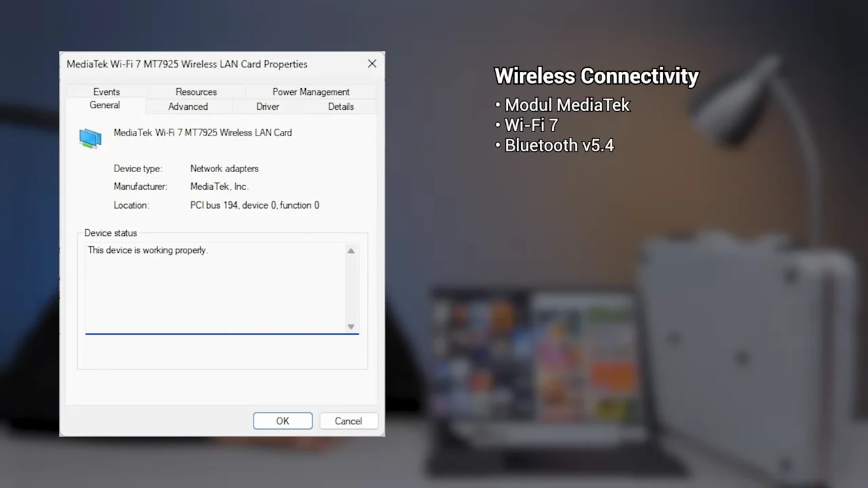
Task: Show the Details tab
Action: [x=340, y=106]
